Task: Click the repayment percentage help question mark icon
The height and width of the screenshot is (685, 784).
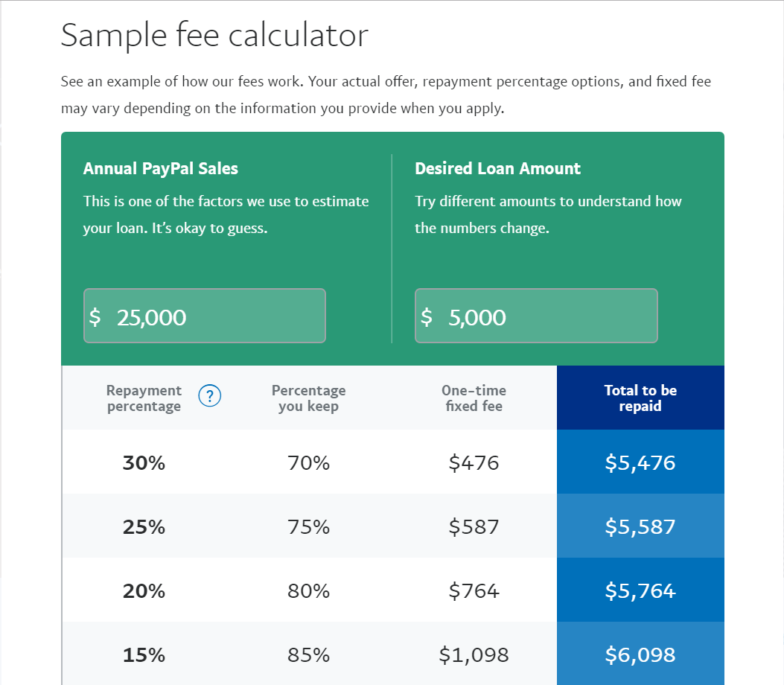Action: click(210, 396)
